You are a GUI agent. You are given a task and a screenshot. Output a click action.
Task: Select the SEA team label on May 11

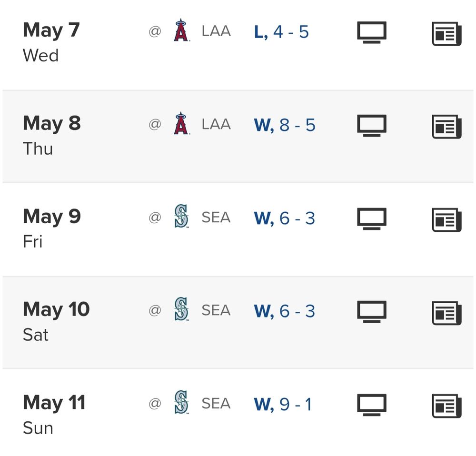pos(216,404)
